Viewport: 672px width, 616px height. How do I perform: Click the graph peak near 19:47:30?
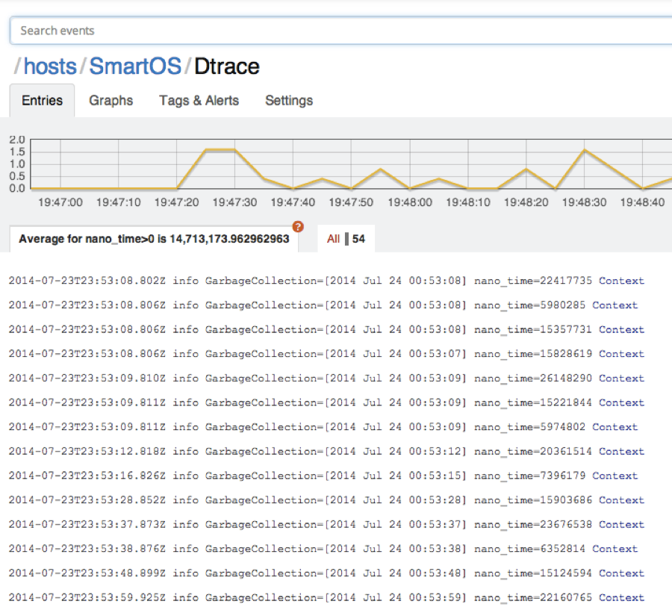pyautogui.click(x=219, y=149)
